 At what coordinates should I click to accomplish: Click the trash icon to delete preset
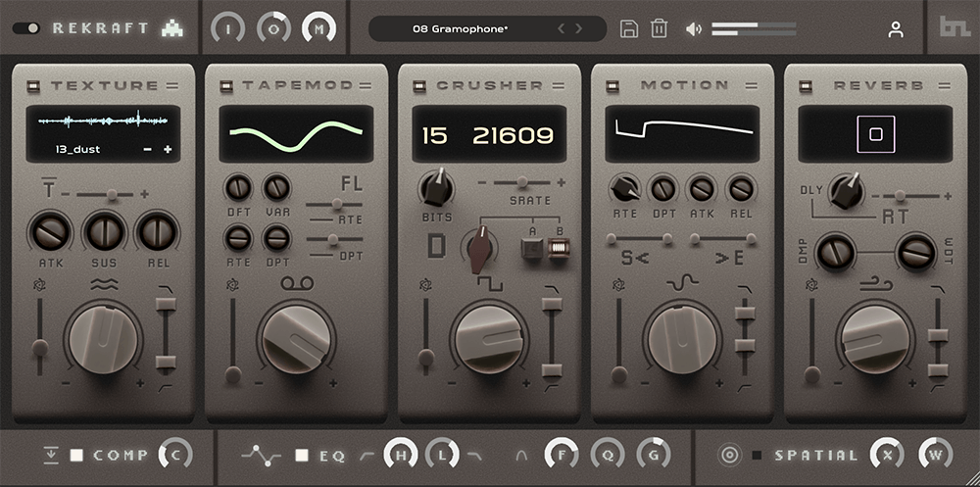tap(659, 28)
